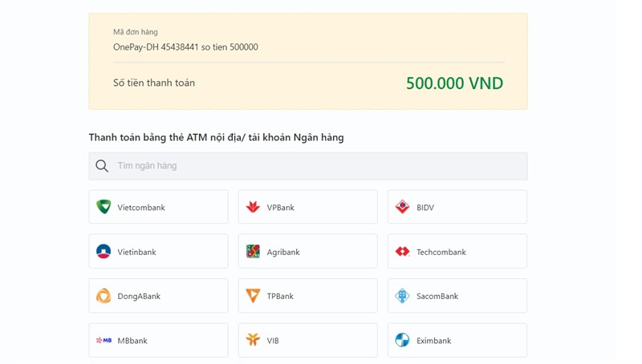Focus the 'Tìm ngân hàng' search field
Viewport: 642px width, 364px height.
(308, 166)
